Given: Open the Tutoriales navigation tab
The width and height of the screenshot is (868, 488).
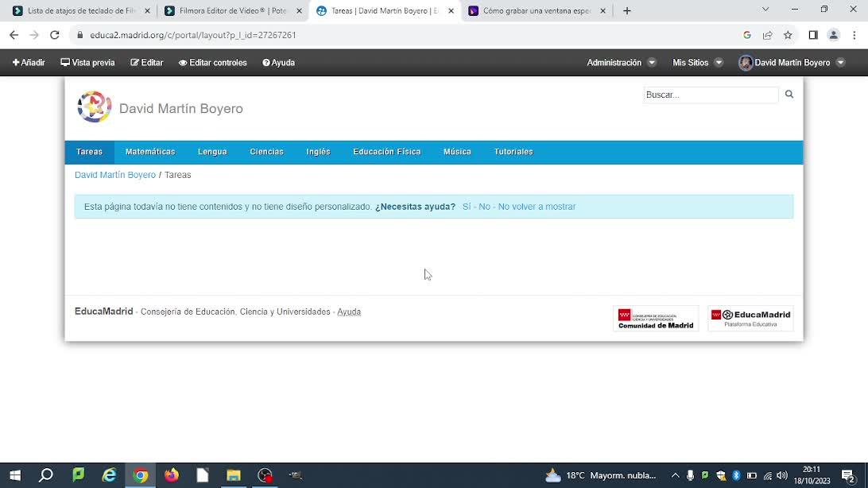Looking at the screenshot, I should (x=513, y=152).
